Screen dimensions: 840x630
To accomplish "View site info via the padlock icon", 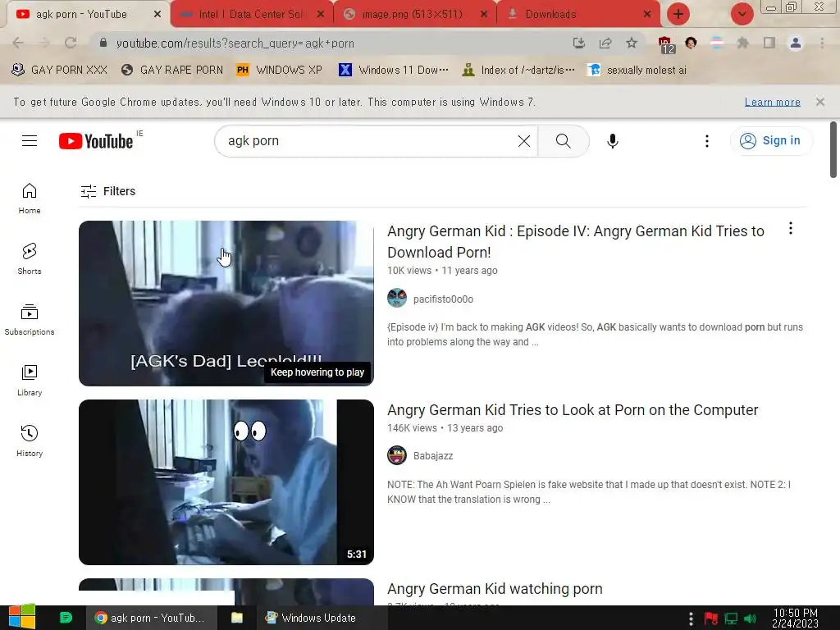I will click(x=103, y=43).
